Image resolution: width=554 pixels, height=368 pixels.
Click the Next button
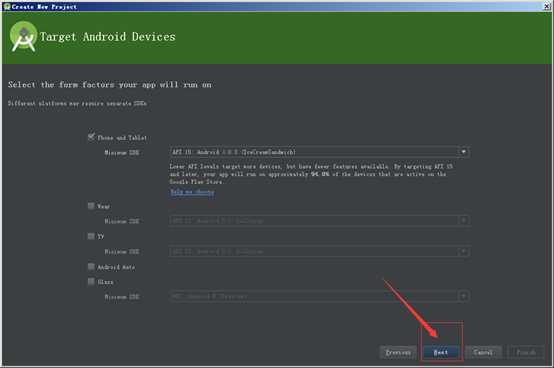[x=441, y=352]
